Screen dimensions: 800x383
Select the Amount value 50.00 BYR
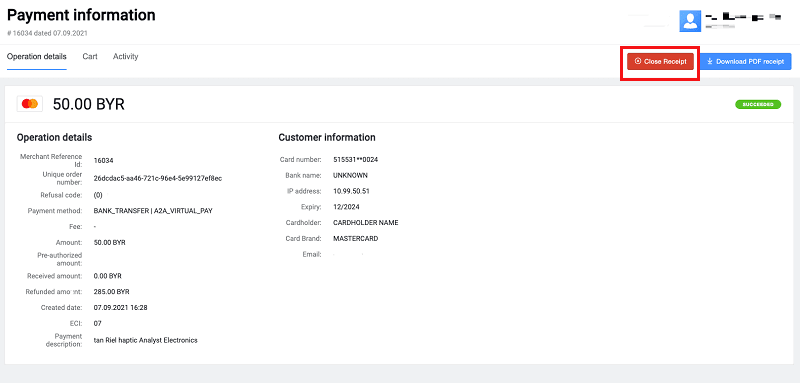point(110,243)
